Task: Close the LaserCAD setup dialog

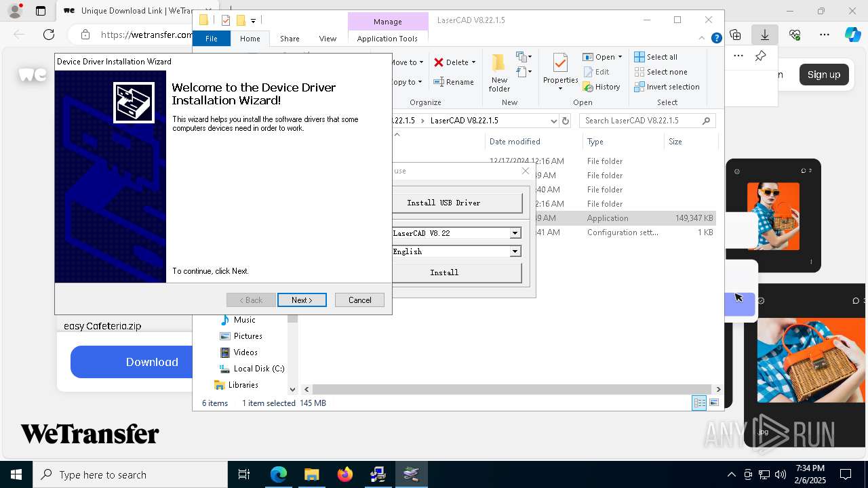Action: [526, 171]
